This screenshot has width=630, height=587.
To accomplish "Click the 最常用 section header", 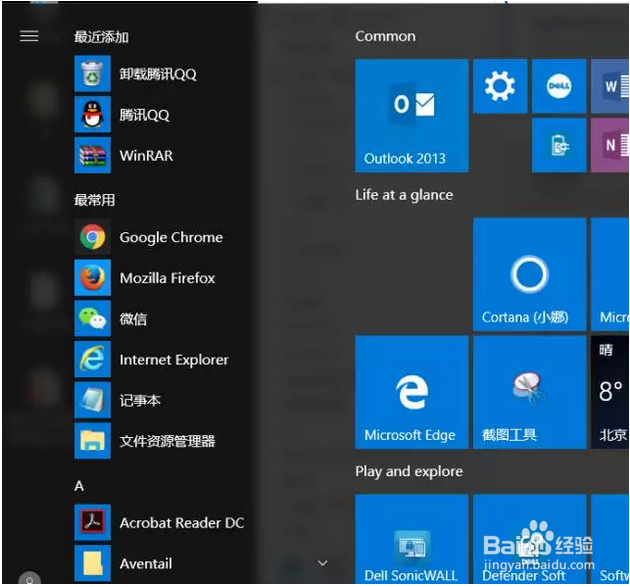I will coord(94,200).
